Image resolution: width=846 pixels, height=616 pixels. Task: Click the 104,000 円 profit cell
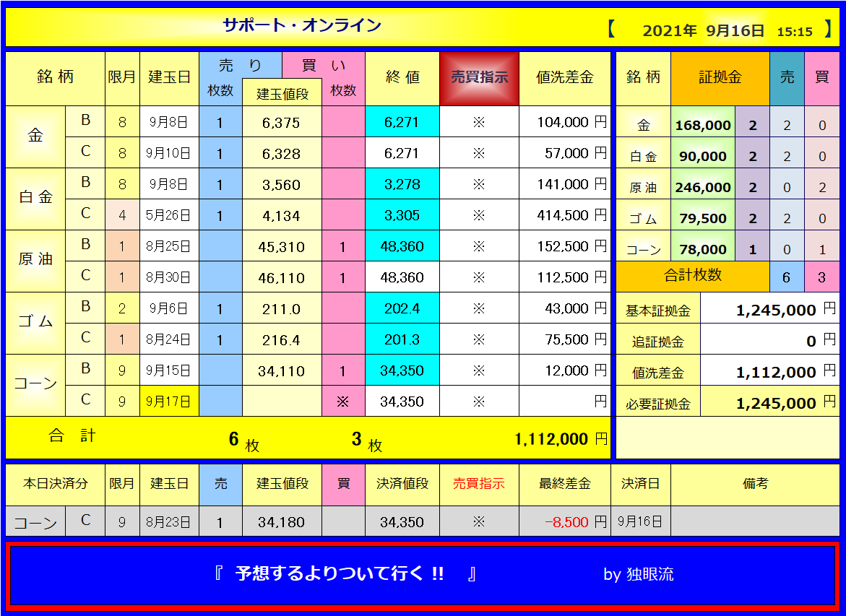pos(564,122)
